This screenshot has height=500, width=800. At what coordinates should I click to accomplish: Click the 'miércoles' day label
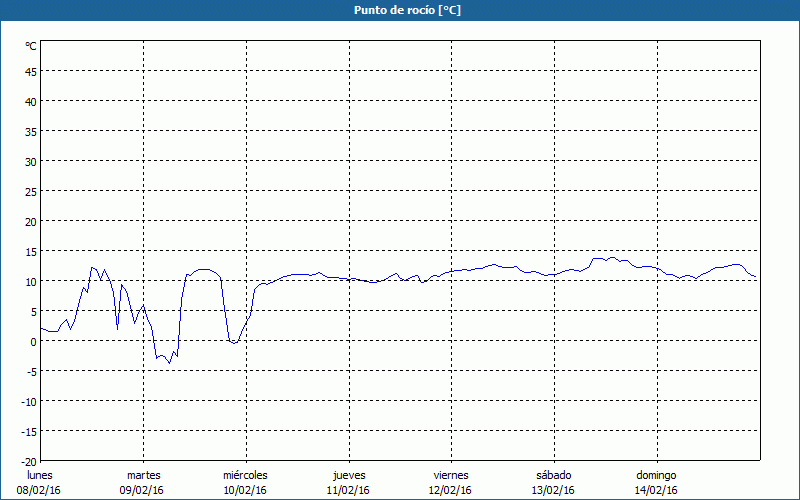245,475
